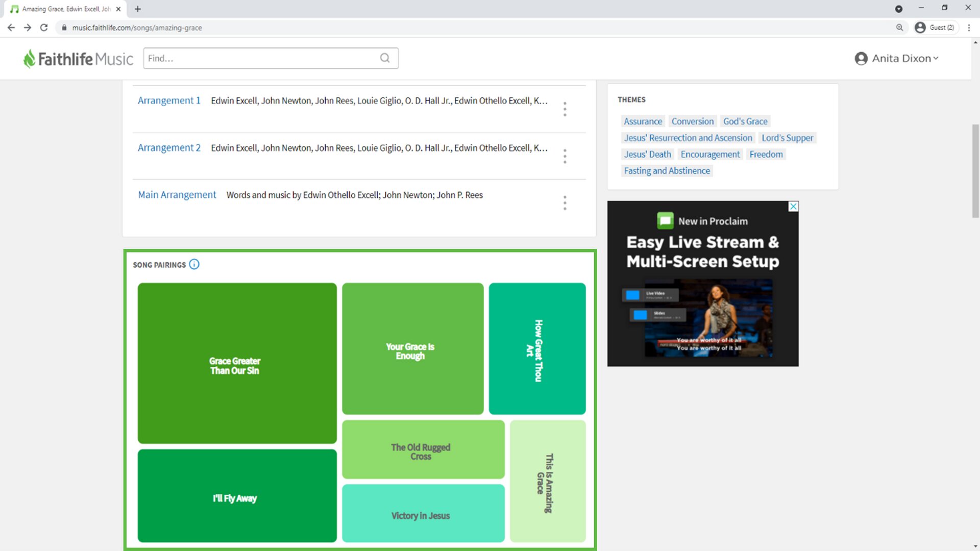This screenshot has width=980, height=551.
Task: Select the Conversion theme tag
Action: coord(693,121)
